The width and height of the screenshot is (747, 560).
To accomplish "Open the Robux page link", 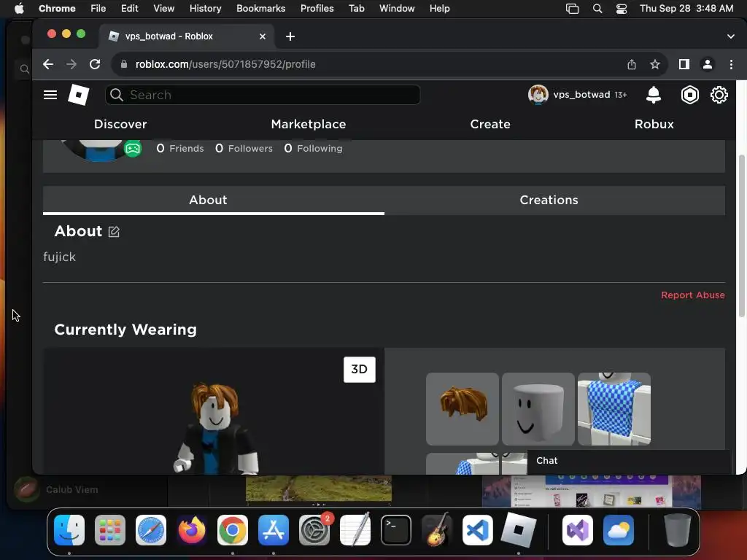I will pyautogui.click(x=654, y=124).
